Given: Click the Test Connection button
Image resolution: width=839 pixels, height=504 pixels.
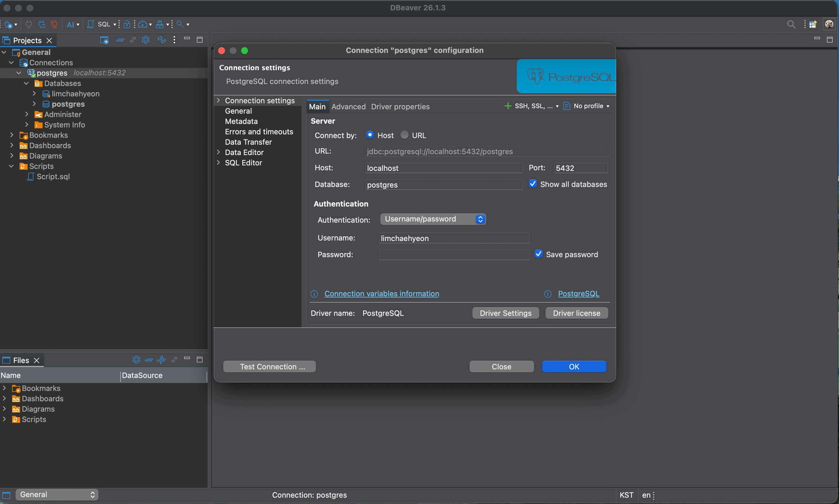Looking at the screenshot, I should tap(269, 366).
